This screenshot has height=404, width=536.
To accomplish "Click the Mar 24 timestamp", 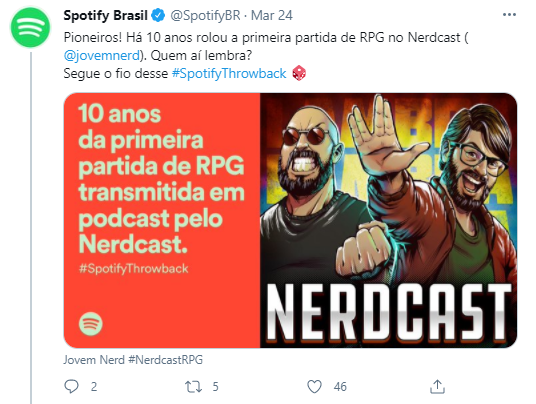I will (x=272, y=15).
